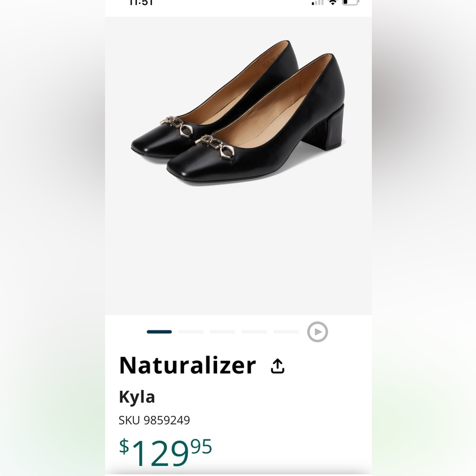Tap the Wi-Fi icon in the status bar
The height and width of the screenshot is (476, 476).
pyautogui.click(x=332, y=2)
